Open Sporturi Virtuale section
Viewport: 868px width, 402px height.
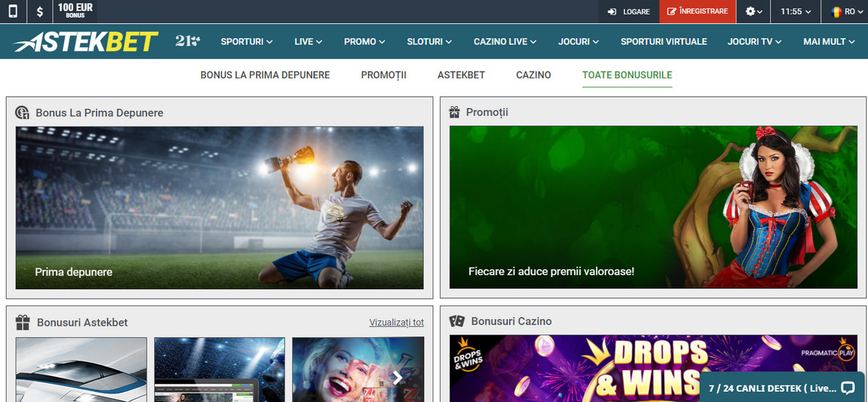coord(663,42)
